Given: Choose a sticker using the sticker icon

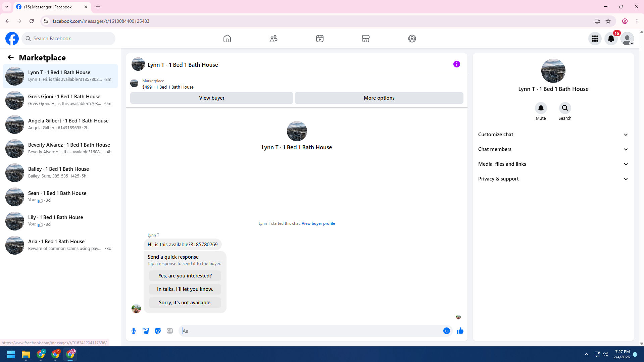Looking at the screenshot, I should (158, 331).
